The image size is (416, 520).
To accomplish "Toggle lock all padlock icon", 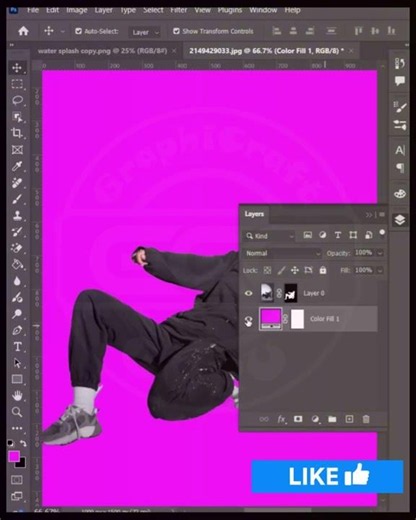I will pos(323,270).
